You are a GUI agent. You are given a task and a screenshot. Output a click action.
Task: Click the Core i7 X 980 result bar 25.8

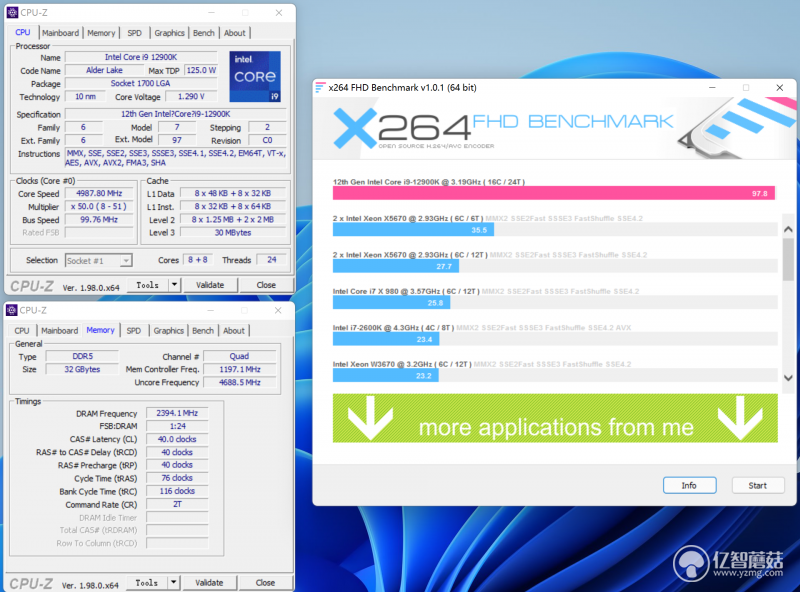(x=391, y=303)
